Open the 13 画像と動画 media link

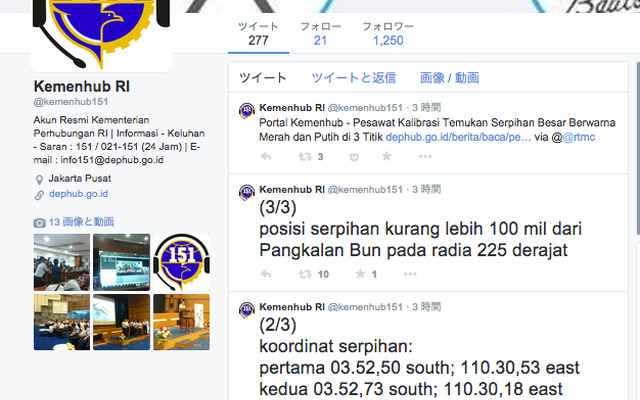(81, 222)
